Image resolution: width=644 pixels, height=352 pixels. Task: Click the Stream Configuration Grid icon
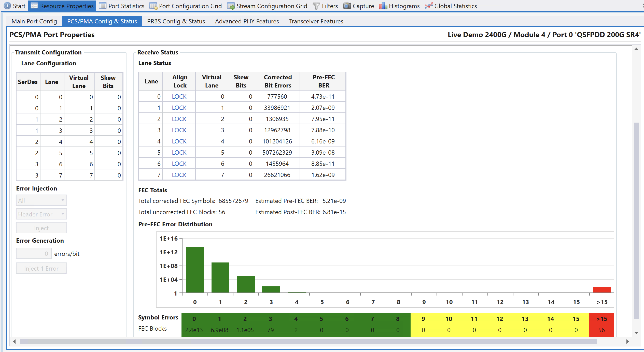(x=231, y=6)
